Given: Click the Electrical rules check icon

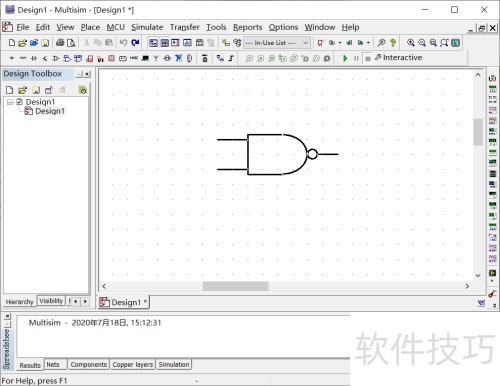Looking at the screenshot, I should 321,43.
